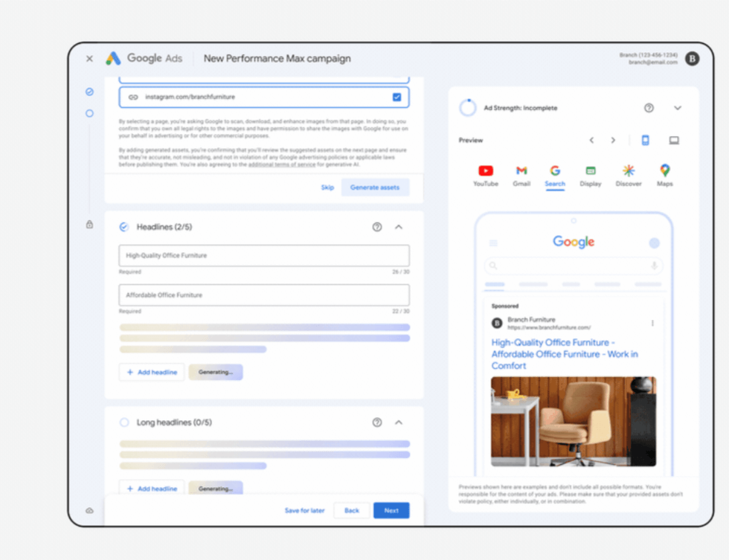Image resolution: width=729 pixels, height=560 pixels.
Task: Click Add headline under Headlines
Action: coord(152,373)
